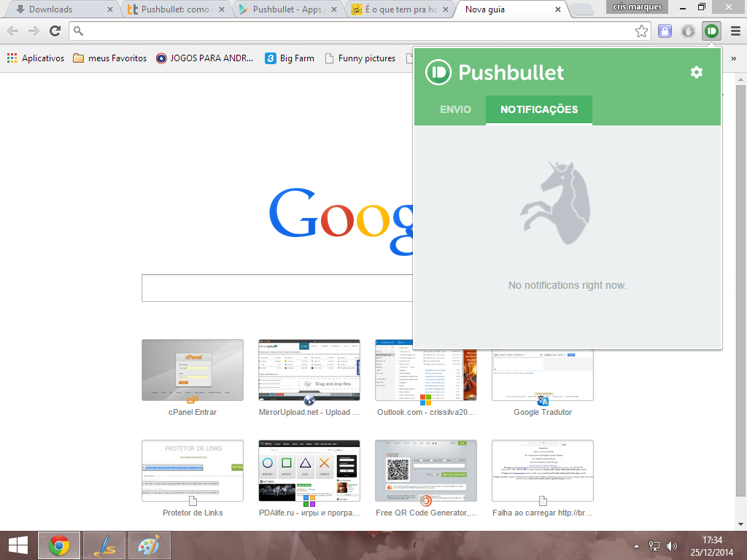Close the Nova guia tab
Image resolution: width=747 pixels, height=560 pixels.
[558, 9]
